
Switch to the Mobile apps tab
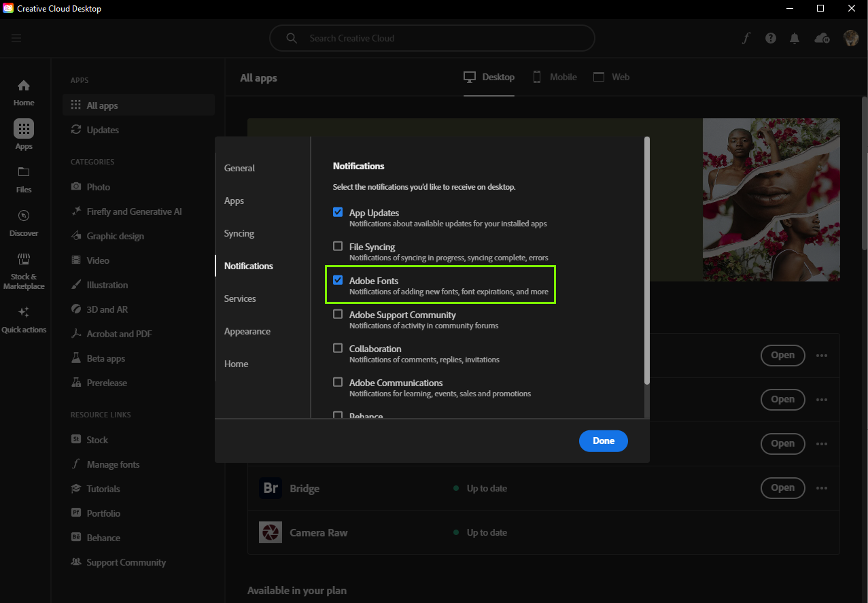(554, 77)
